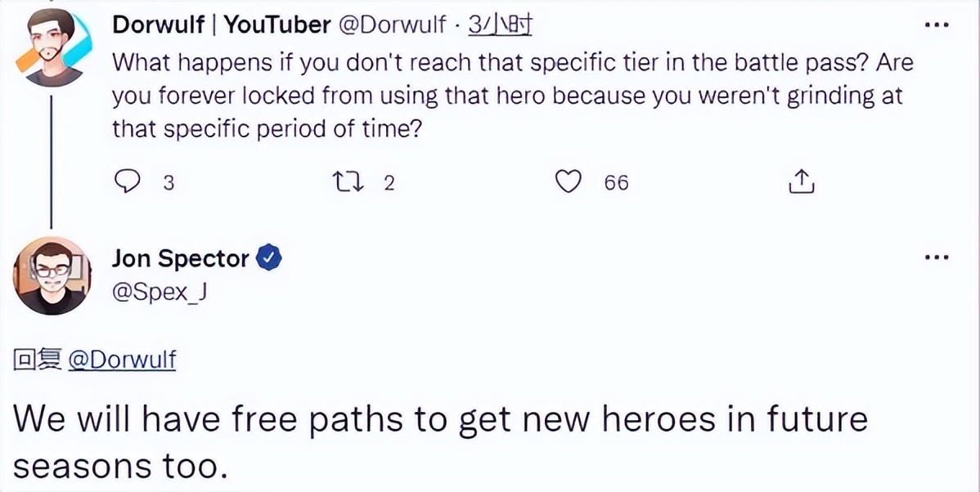This screenshot has width=980, height=492.
Task: Click the Jon Spector display name
Action: tap(180, 259)
